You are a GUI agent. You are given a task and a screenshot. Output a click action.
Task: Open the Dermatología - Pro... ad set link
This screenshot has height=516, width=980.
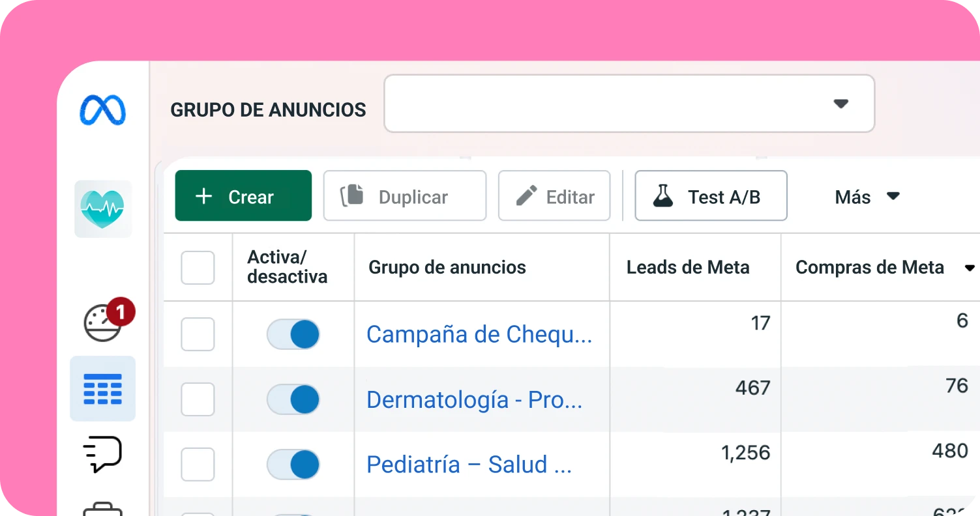coord(474,399)
